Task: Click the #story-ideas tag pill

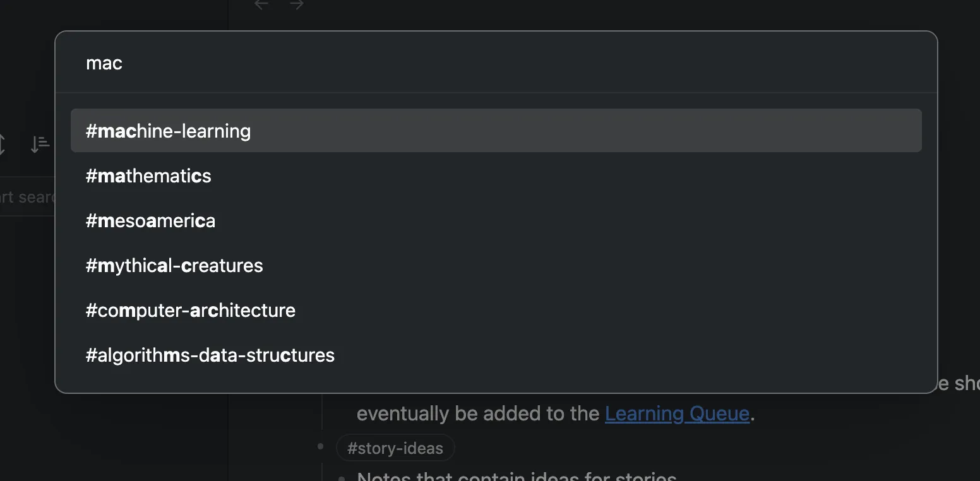Action: tap(395, 448)
